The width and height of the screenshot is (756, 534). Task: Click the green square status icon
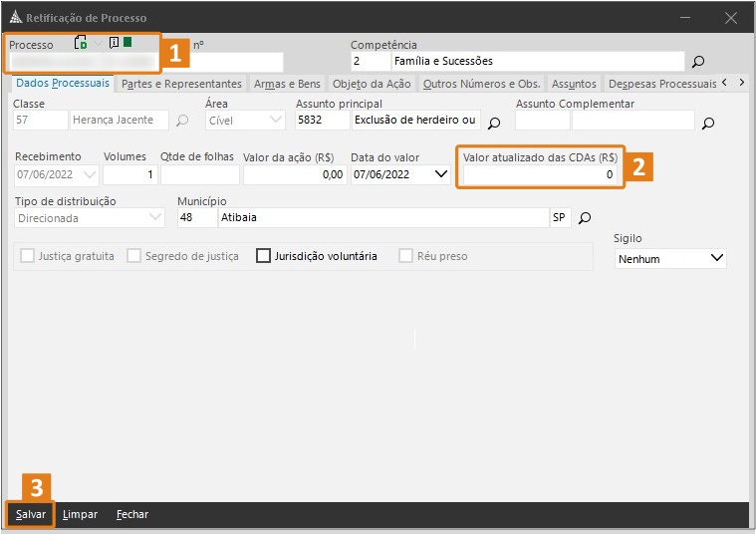127,43
